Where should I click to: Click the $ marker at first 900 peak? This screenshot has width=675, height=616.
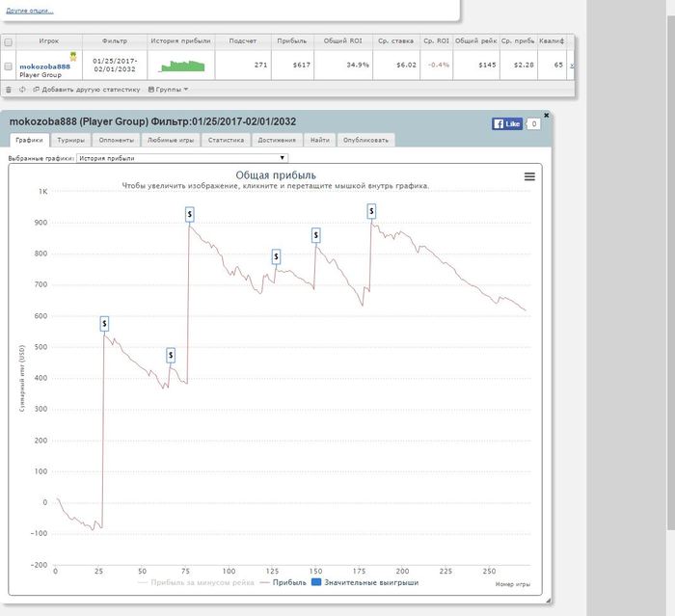click(189, 214)
